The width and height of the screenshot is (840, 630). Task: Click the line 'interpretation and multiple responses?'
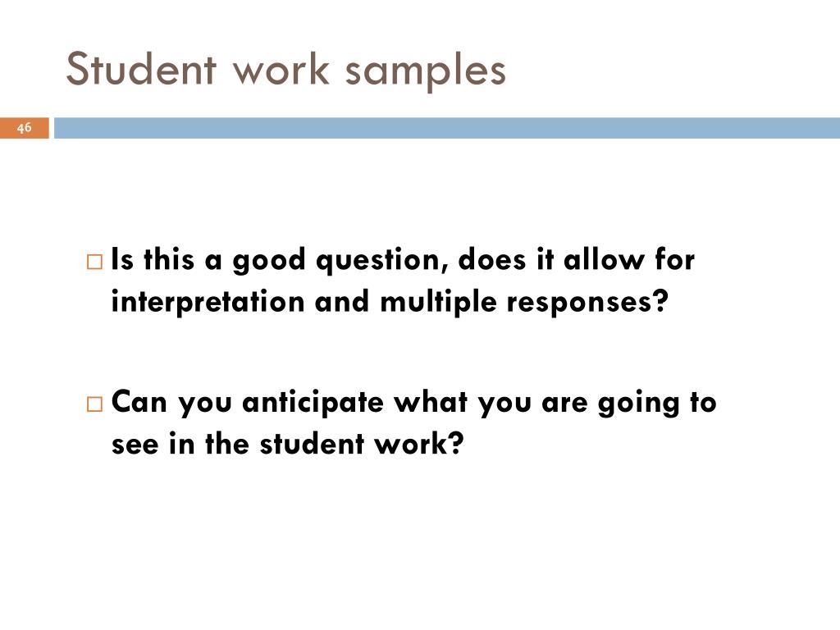(x=390, y=302)
